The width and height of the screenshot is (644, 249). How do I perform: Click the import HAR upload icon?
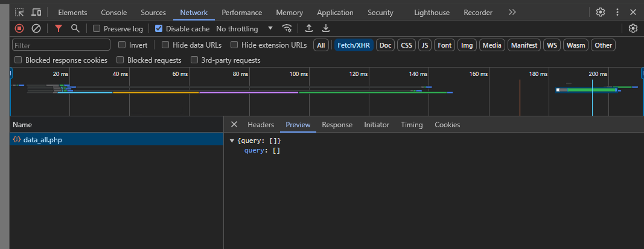[309, 28]
